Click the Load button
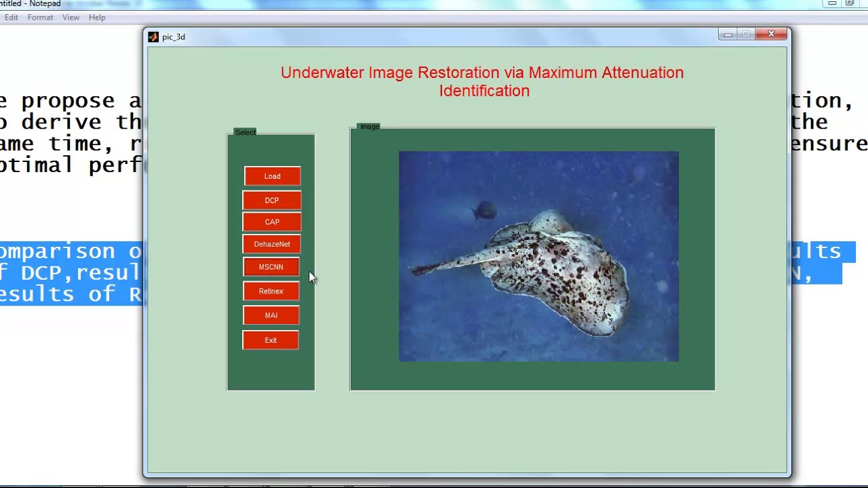This screenshot has width=868, height=488. 272,176
